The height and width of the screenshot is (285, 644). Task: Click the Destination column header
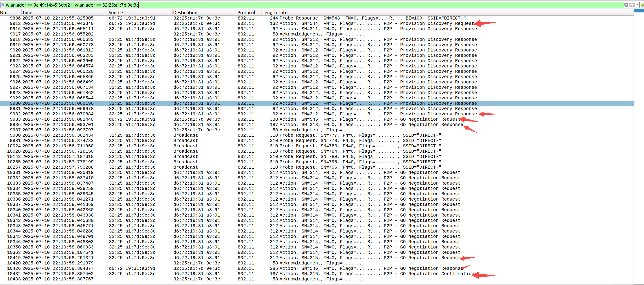coord(185,12)
